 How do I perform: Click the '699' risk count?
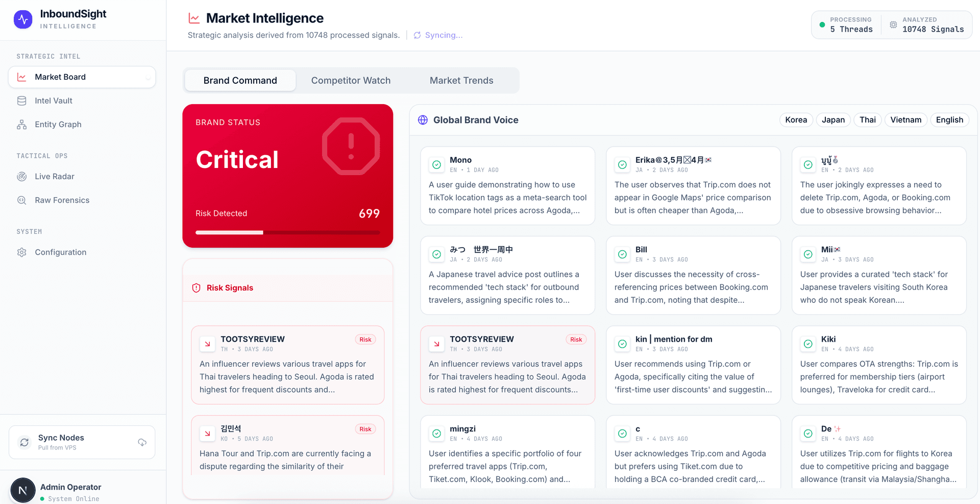click(x=369, y=213)
